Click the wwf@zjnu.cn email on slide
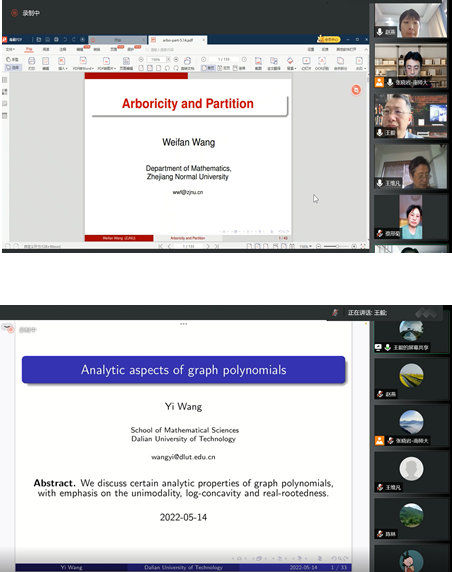The width and height of the screenshot is (452, 572). click(x=188, y=192)
